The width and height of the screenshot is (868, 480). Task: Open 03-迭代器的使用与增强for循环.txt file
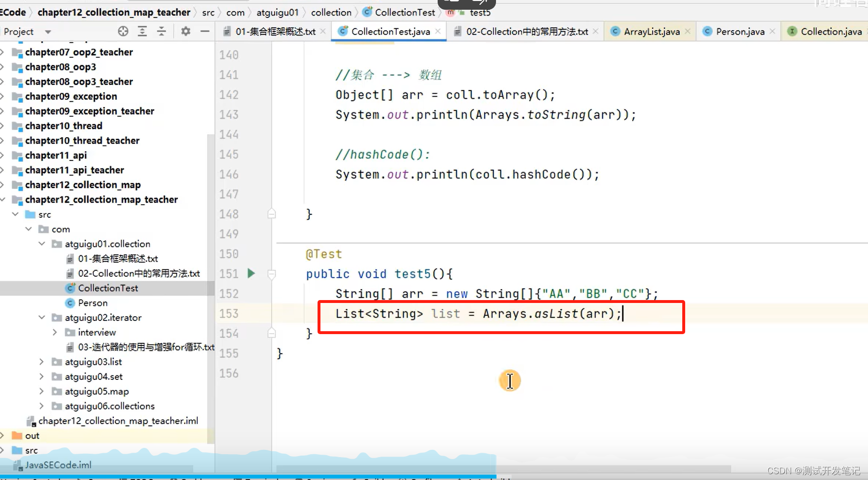point(146,347)
